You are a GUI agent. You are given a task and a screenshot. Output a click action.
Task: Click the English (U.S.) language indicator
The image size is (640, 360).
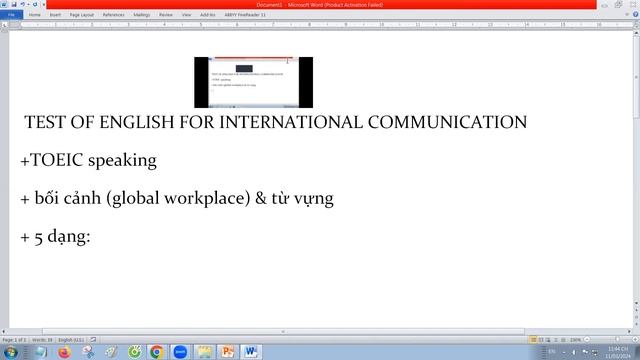71,340
